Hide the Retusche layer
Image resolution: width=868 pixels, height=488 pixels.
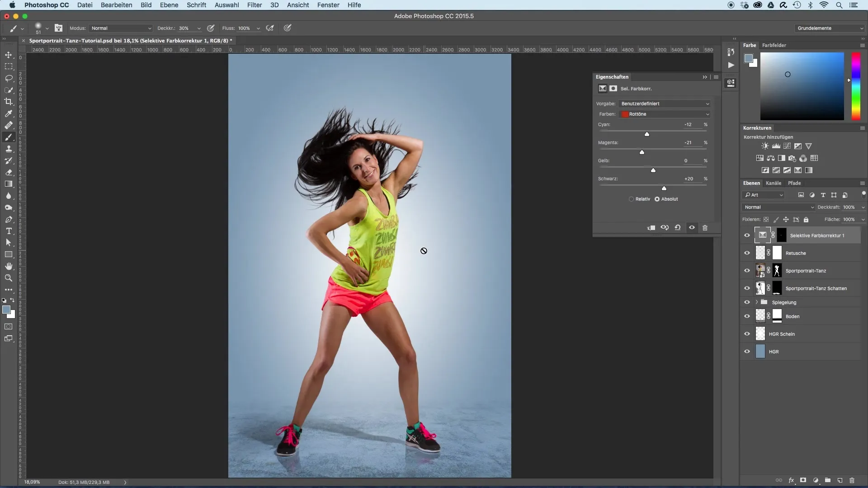[x=747, y=253]
